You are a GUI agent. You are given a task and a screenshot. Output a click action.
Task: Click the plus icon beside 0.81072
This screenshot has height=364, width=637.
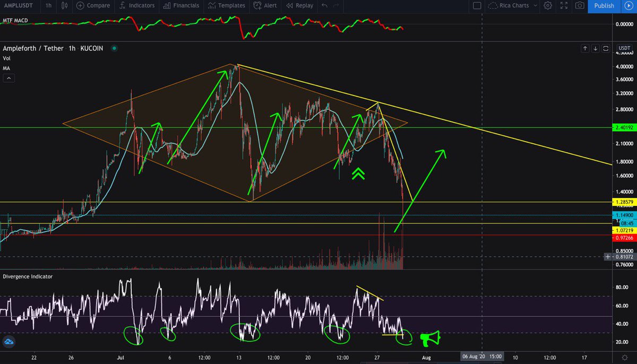pyautogui.click(x=608, y=257)
